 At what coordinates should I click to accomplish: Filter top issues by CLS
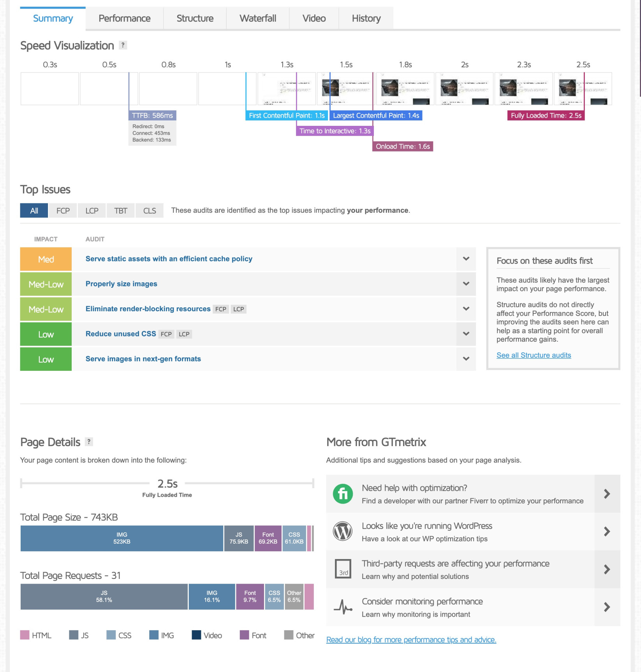tap(150, 210)
